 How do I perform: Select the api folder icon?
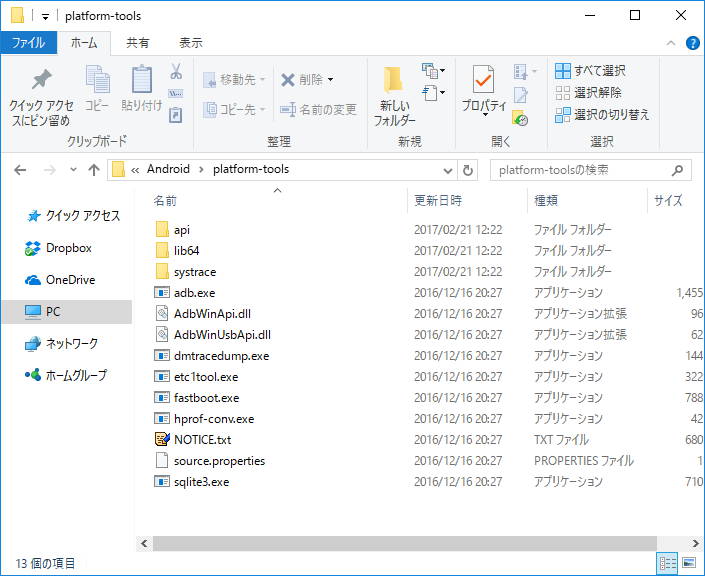point(162,229)
